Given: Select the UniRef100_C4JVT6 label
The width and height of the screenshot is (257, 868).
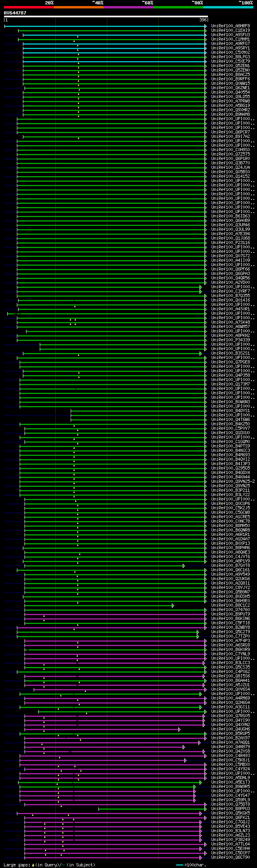Looking at the screenshot, I should coord(230,557).
